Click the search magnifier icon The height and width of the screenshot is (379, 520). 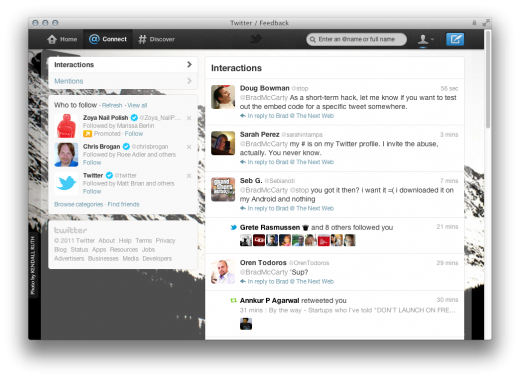click(x=313, y=40)
